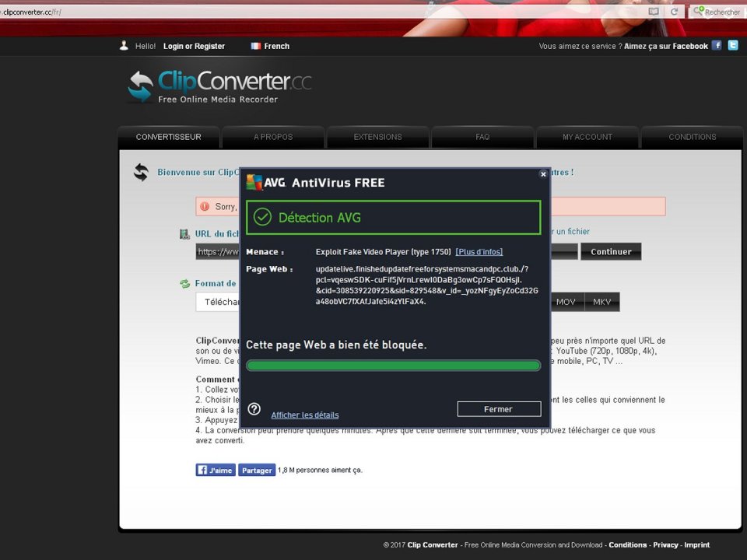Click the green progress bar in the AVG dialog

393,365
